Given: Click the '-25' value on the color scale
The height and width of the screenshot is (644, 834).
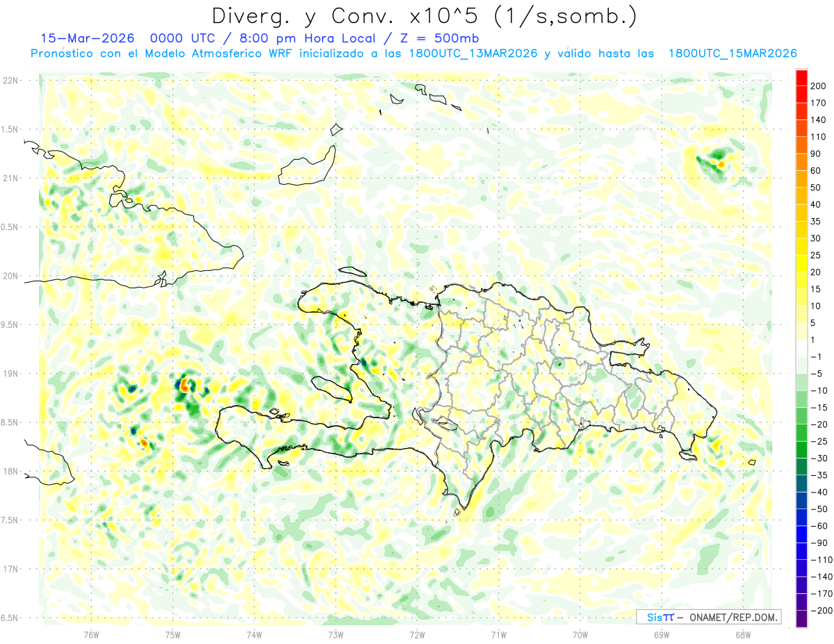Looking at the screenshot, I should point(819,441).
